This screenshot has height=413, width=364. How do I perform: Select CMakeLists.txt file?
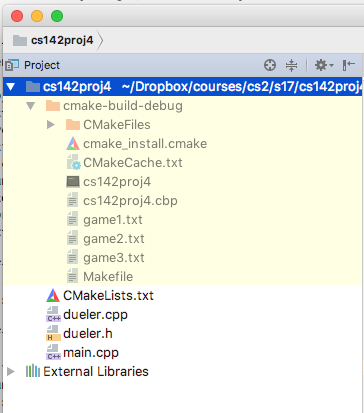(x=108, y=296)
